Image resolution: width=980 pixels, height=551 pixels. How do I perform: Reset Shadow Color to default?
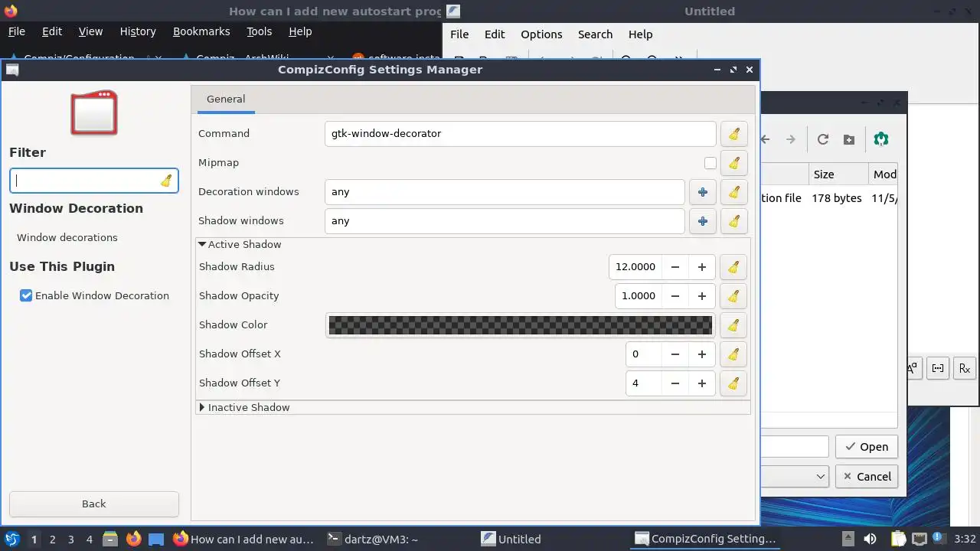pyautogui.click(x=733, y=325)
